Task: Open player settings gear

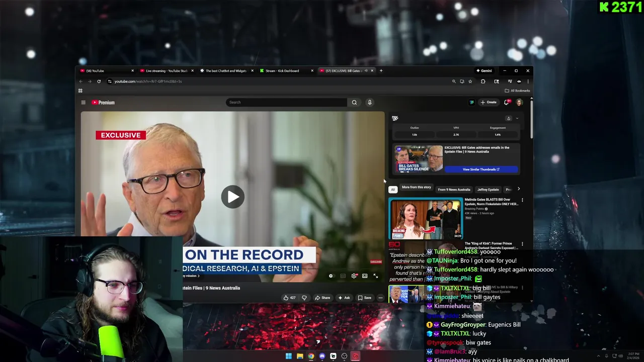Action: pos(354,276)
